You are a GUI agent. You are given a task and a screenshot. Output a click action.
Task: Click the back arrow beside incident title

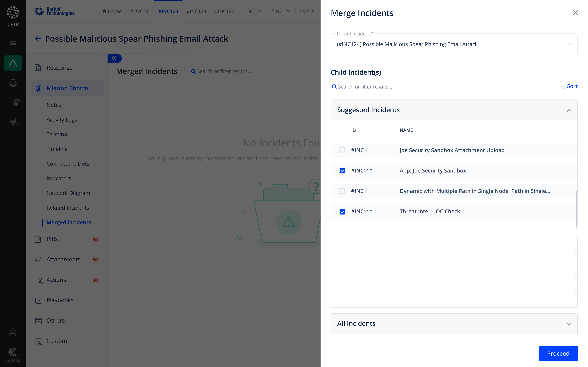[x=38, y=39]
